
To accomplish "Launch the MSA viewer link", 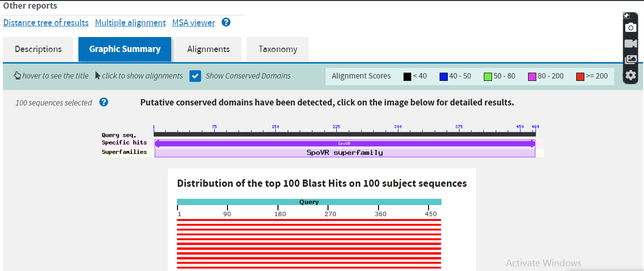I will coord(194,23).
